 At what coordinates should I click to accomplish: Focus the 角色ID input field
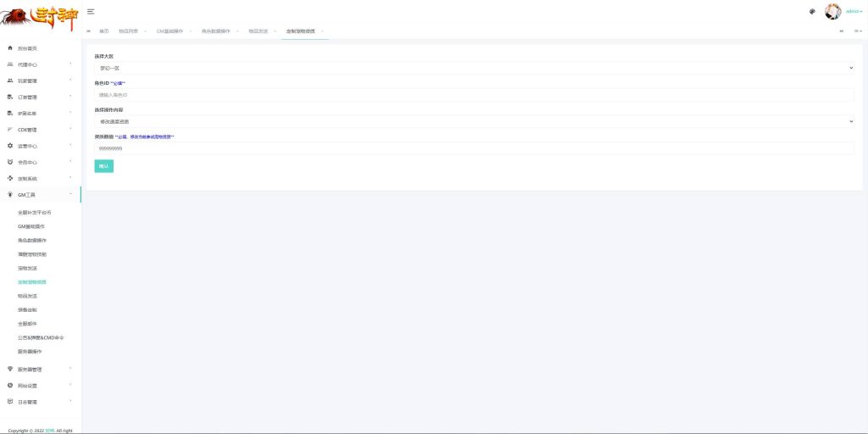click(x=474, y=95)
